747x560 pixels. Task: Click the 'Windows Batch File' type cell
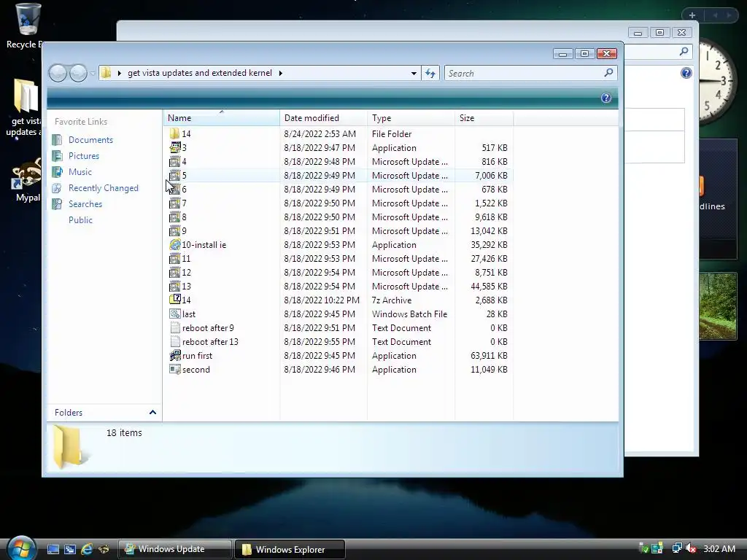409,314
